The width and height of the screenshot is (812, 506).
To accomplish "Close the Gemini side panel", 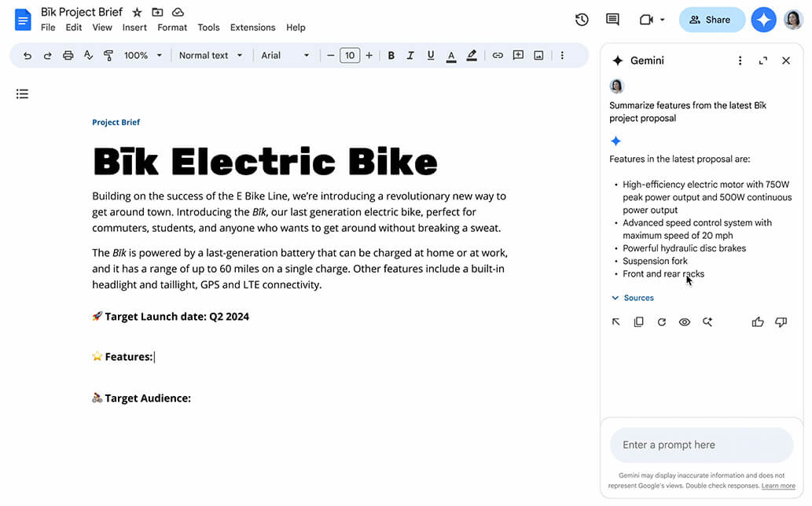I will point(785,60).
